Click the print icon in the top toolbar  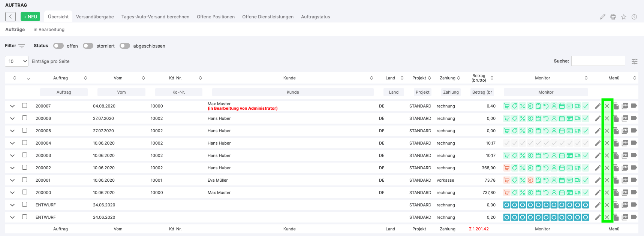coord(613,17)
